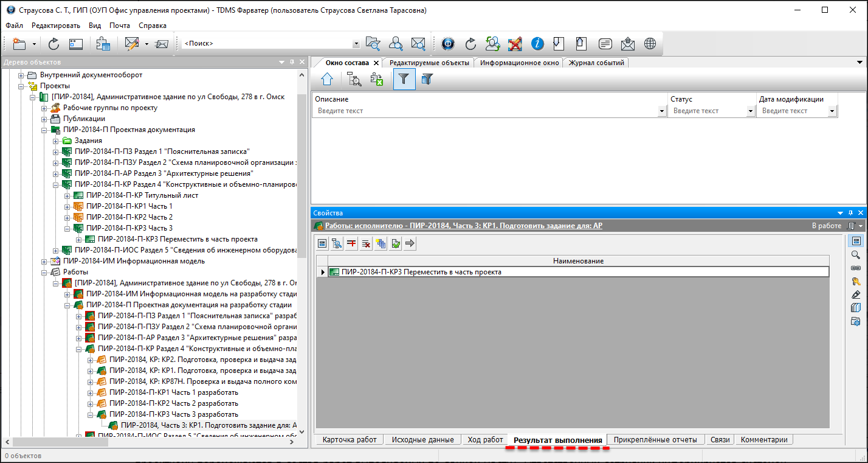Open the Ход работ tab
This screenshot has width=868, height=463.
(x=485, y=439)
